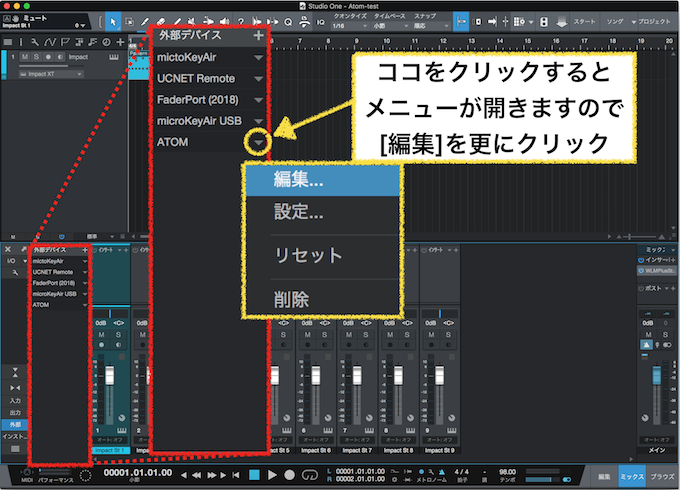Screen dimensions: 680x490
Task: Open dropdown arrow beside the grid icon
Action: coord(531,22)
